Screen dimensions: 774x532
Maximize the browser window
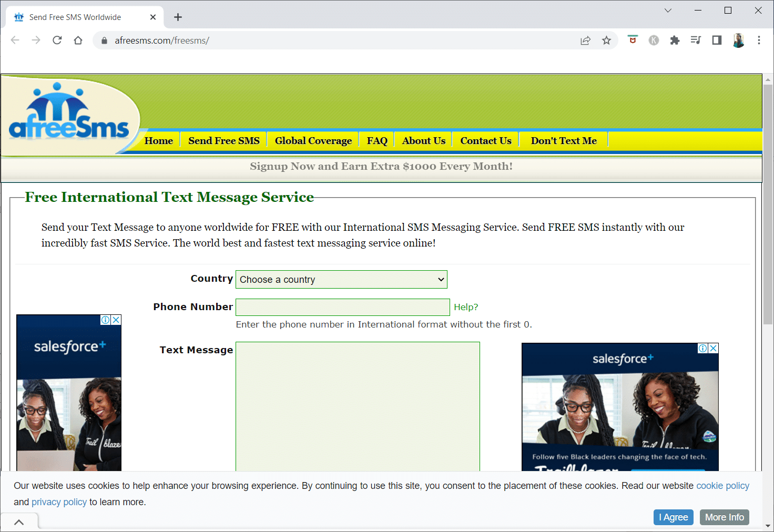pyautogui.click(x=728, y=11)
